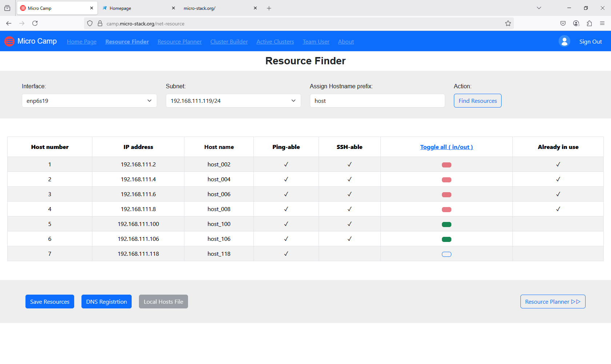Click the Micro Camp logo icon
Viewport: 611px width, 364px height.
pyautogui.click(x=9, y=41)
